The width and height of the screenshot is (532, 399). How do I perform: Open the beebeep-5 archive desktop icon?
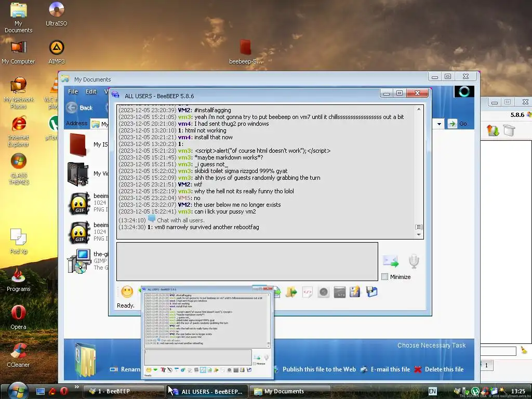pos(245,51)
